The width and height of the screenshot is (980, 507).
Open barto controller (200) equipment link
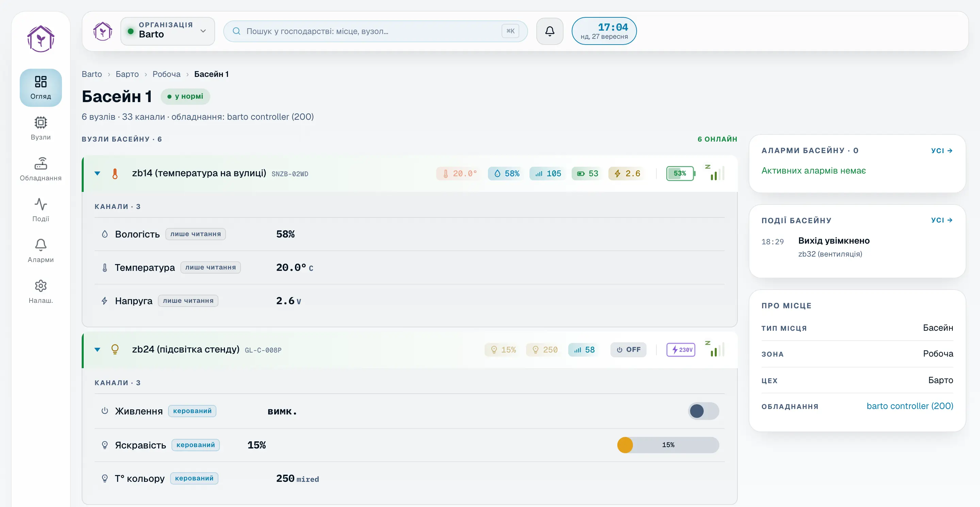pos(910,406)
